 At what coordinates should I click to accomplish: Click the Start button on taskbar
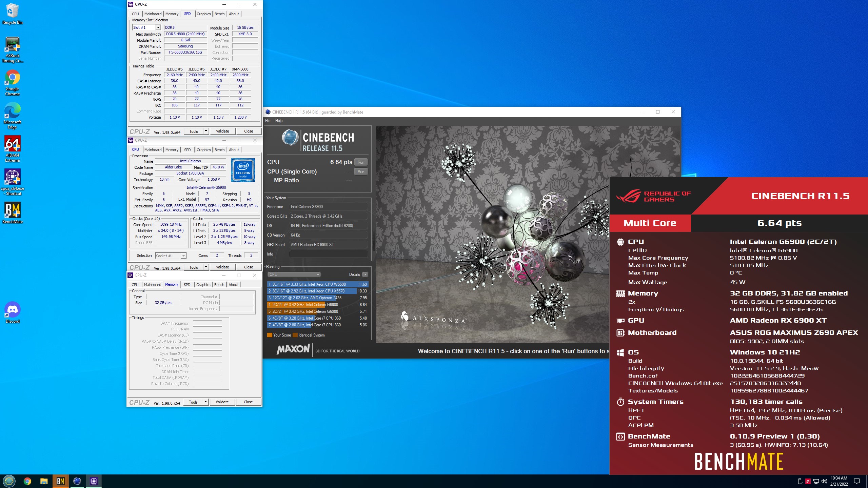pyautogui.click(x=9, y=481)
